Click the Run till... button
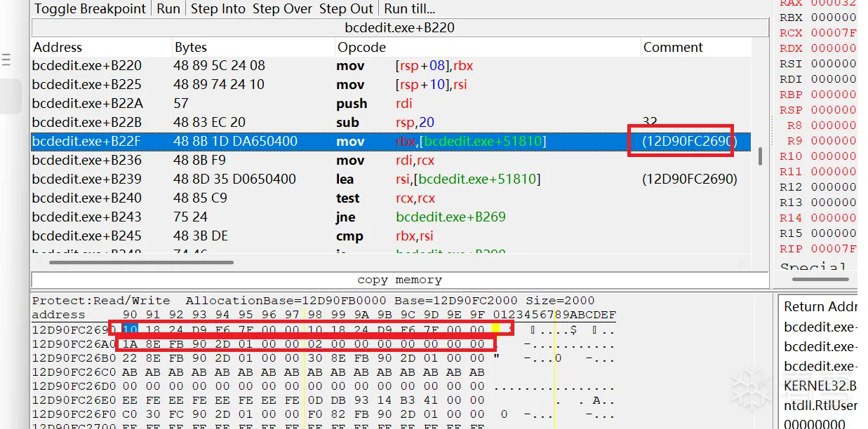Image resolution: width=868 pixels, height=429 pixels. (x=410, y=8)
